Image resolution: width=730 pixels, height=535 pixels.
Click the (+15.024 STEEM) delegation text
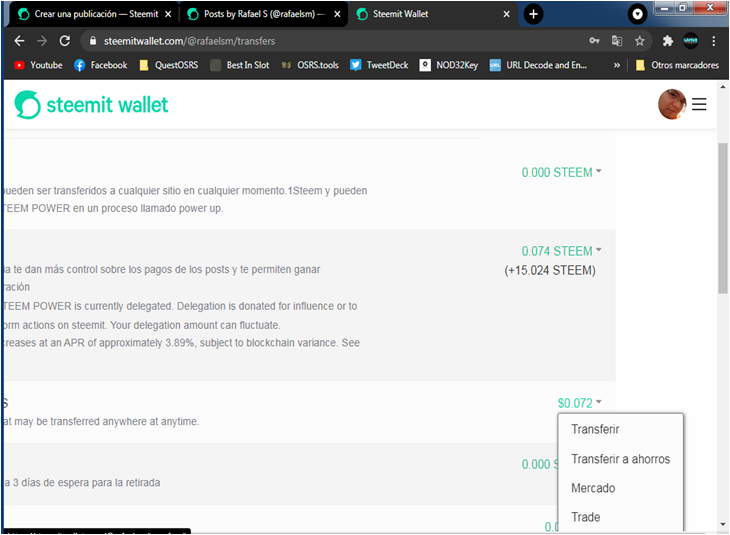(550, 271)
